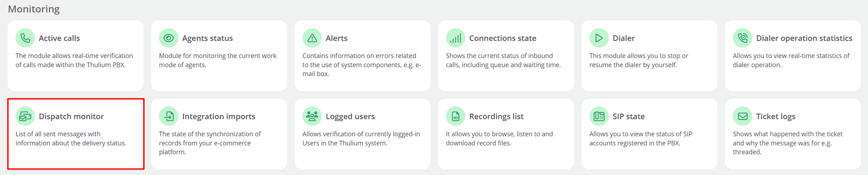Click the Dialer play icon

point(599,38)
